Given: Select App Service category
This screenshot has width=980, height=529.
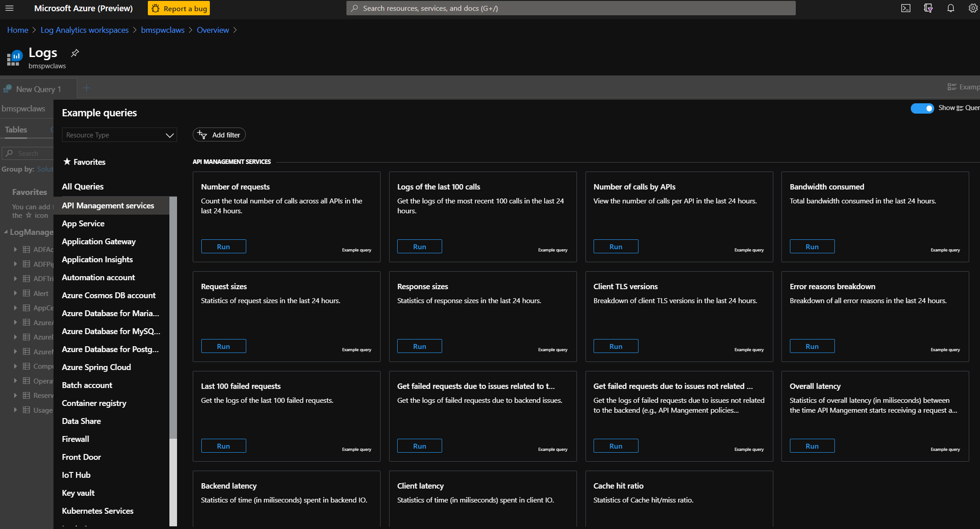Looking at the screenshot, I should coord(83,224).
